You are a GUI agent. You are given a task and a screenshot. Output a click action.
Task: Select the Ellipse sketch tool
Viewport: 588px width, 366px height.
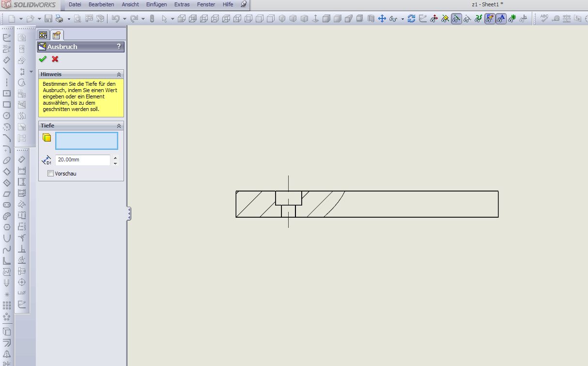point(7,160)
